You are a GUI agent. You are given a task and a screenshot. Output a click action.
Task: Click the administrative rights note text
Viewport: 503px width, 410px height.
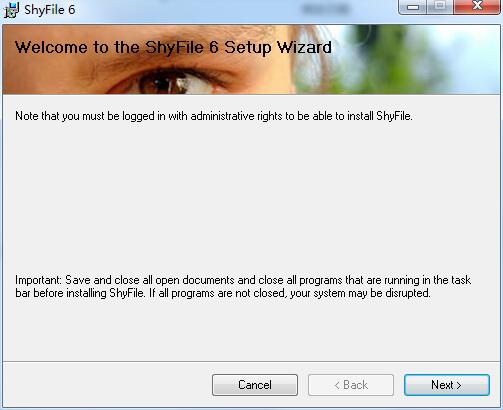coord(214,116)
